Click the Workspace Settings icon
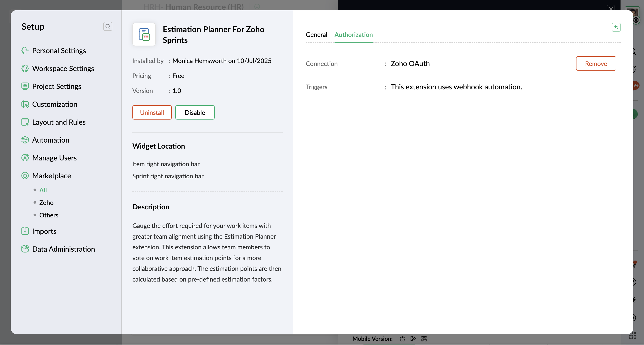This screenshot has width=644, height=345. point(25,68)
